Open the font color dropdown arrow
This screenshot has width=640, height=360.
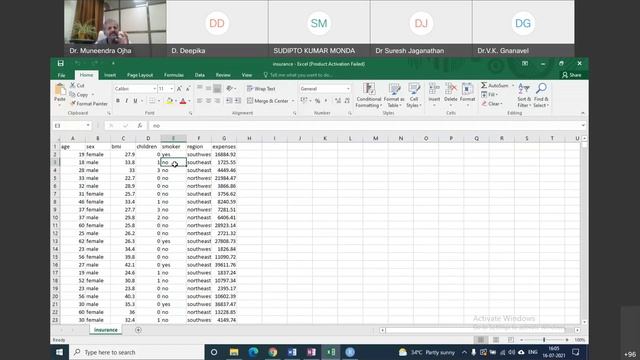(x=189, y=101)
